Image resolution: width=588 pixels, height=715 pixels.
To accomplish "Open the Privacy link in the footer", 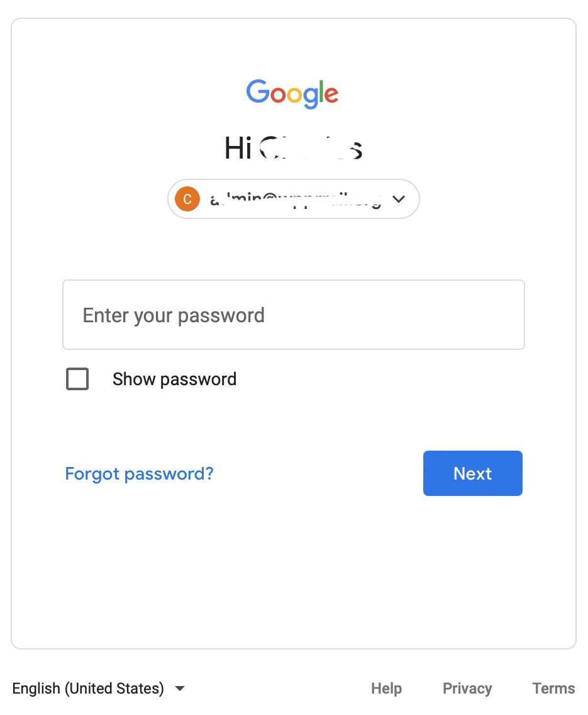I will point(467,688).
